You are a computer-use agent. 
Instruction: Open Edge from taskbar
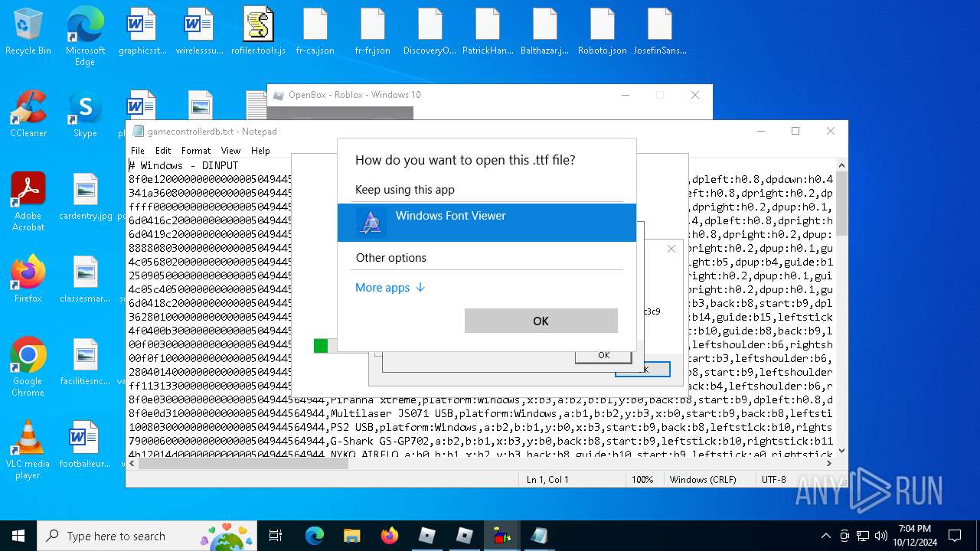[x=315, y=536]
